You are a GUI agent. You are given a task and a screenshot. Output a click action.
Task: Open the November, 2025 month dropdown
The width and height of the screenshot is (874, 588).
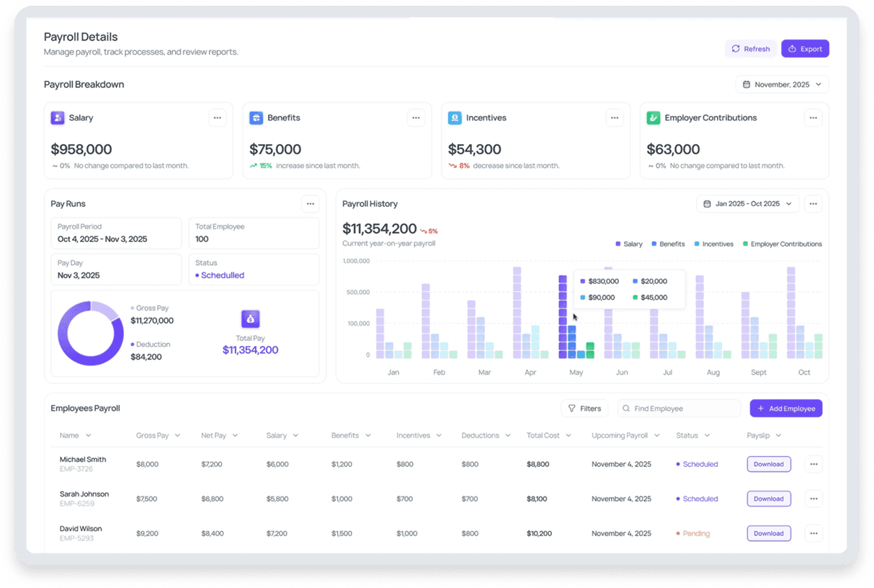pos(782,84)
